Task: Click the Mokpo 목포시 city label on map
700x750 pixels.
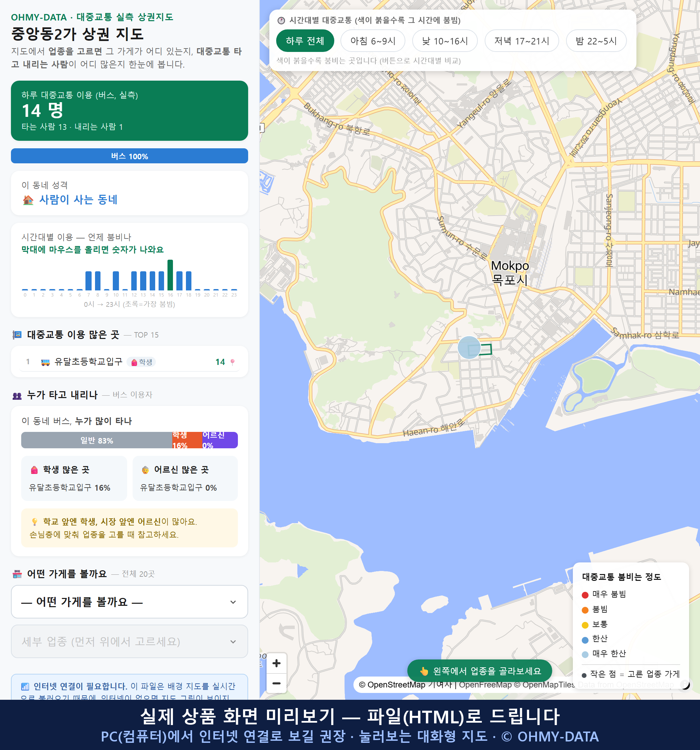Action: pyautogui.click(x=510, y=273)
